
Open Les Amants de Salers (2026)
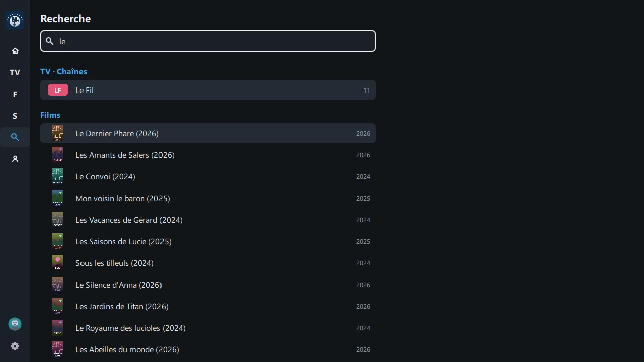tap(208, 155)
